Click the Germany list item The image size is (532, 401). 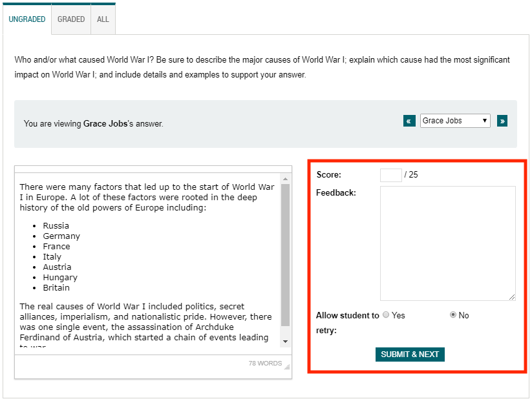click(61, 236)
